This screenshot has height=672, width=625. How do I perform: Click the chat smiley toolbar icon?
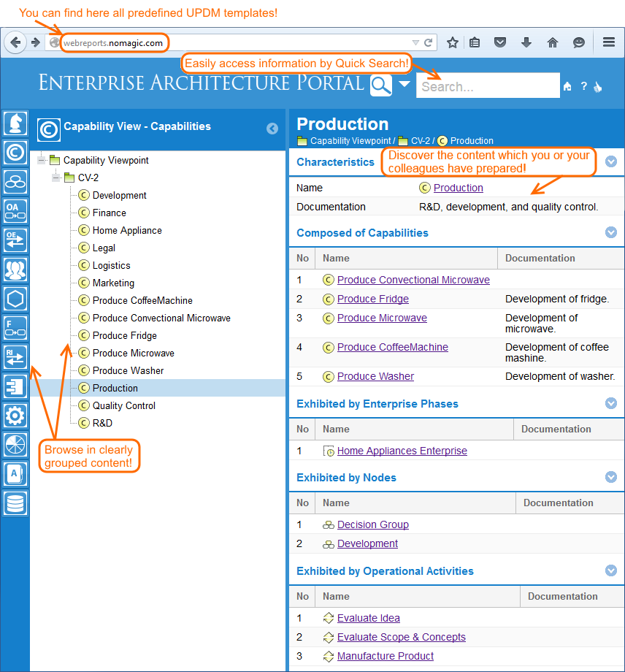[x=579, y=42]
